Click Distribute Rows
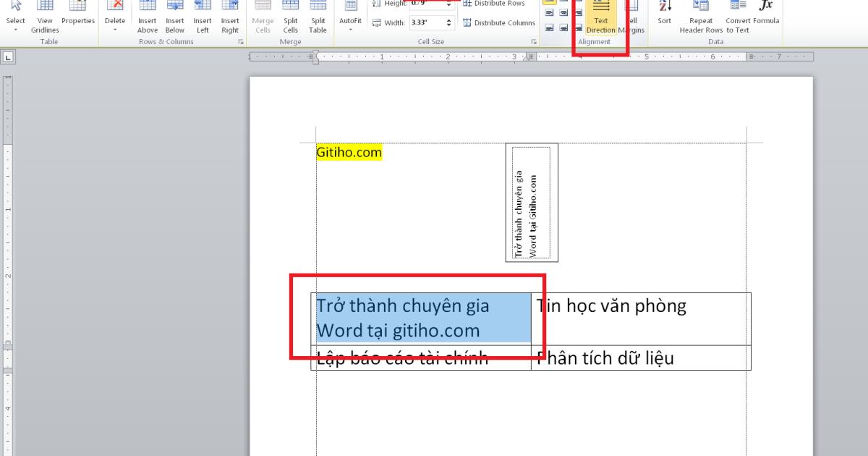The image size is (868, 456). [495, 4]
